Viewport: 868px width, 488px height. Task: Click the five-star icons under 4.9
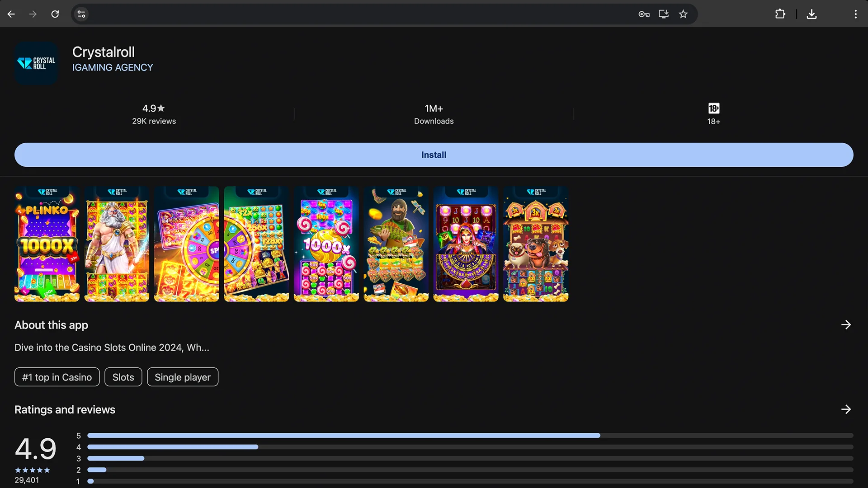(x=33, y=470)
